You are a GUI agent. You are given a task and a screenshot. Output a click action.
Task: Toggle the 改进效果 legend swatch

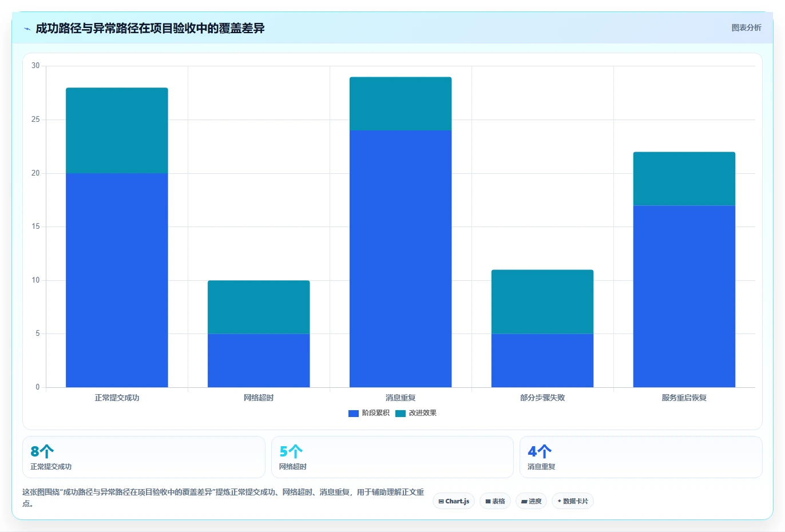[x=401, y=413]
